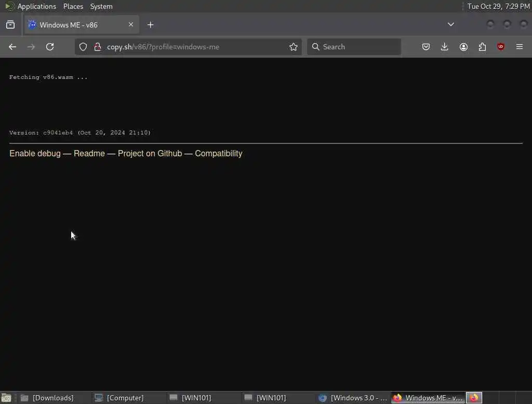Open the Enable debug link
Image resolution: width=532 pixels, height=404 pixels.
[35, 154]
